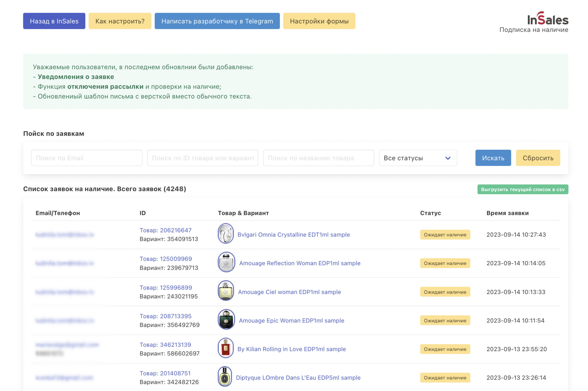Click the Diptyque LOmbre Dans L'Eau thumbnail
This screenshot has height=391, width=588.
tap(225, 377)
